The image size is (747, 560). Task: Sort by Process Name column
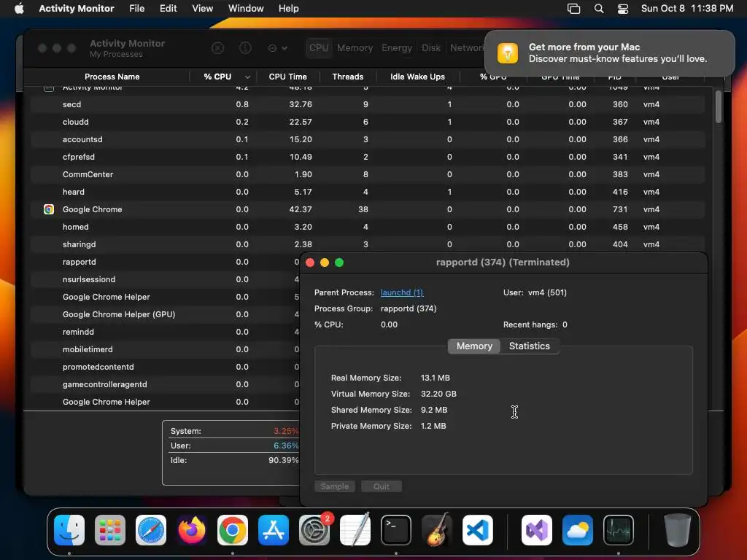tap(112, 77)
